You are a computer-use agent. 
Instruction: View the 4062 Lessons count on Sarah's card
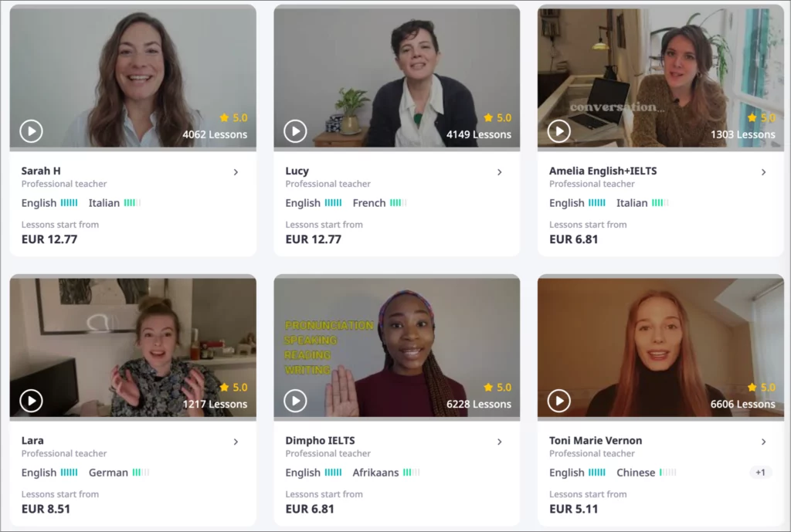(x=216, y=134)
